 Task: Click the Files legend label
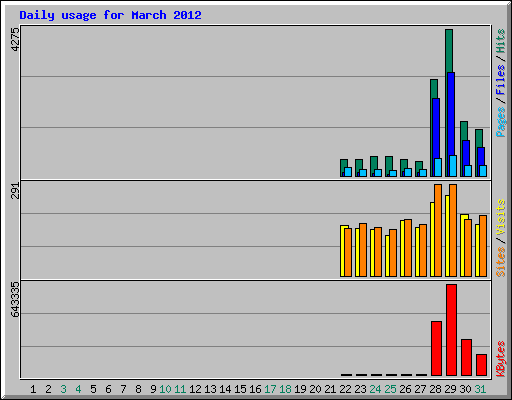501,79
